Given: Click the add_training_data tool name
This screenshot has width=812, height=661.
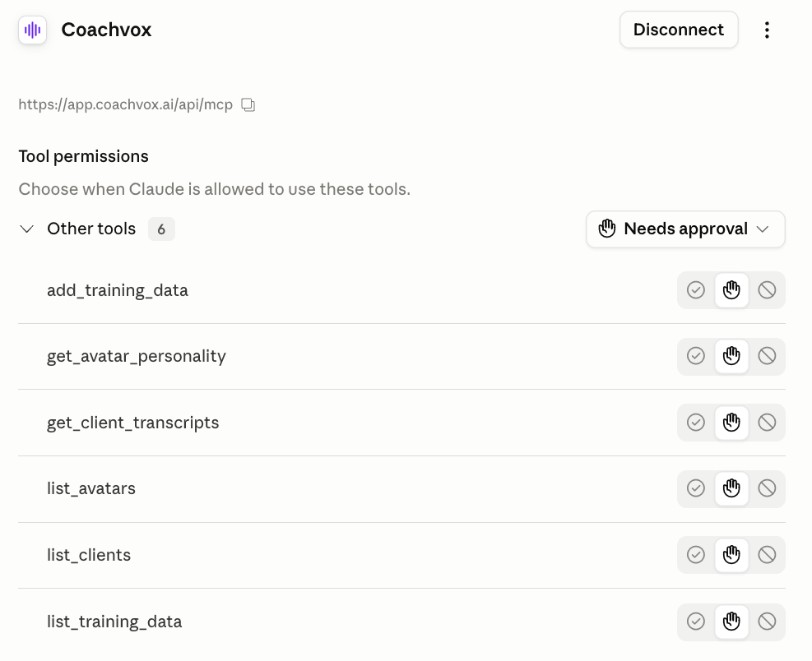Looking at the screenshot, I should point(118,290).
